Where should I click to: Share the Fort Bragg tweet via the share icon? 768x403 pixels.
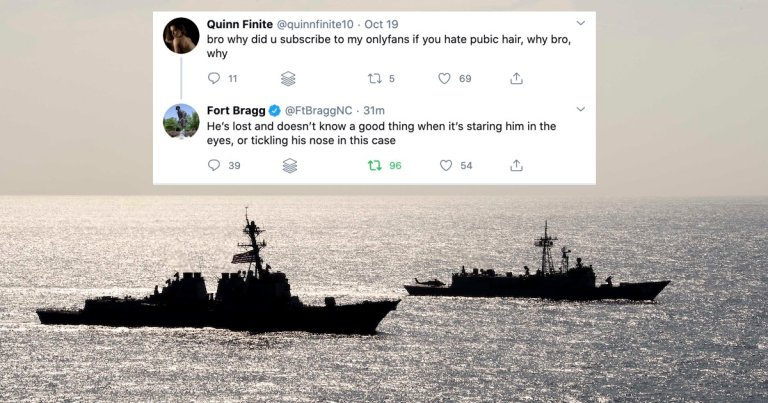click(517, 165)
